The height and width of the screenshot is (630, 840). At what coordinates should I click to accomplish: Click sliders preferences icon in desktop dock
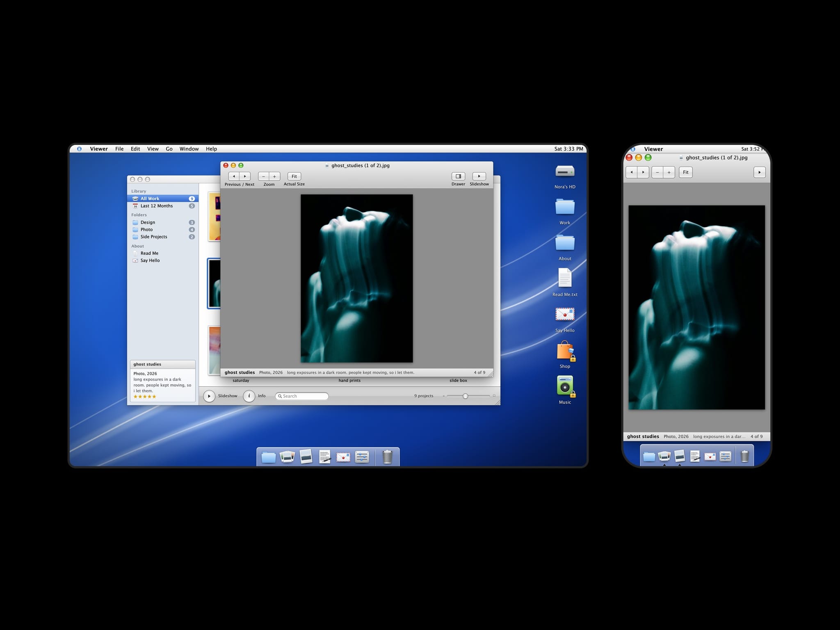point(362,457)
